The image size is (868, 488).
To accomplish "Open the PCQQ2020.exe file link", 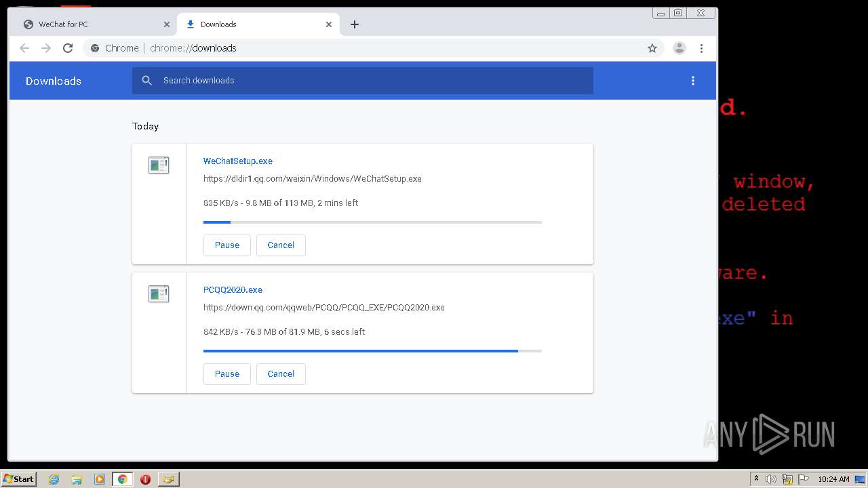I will point(233,290).
